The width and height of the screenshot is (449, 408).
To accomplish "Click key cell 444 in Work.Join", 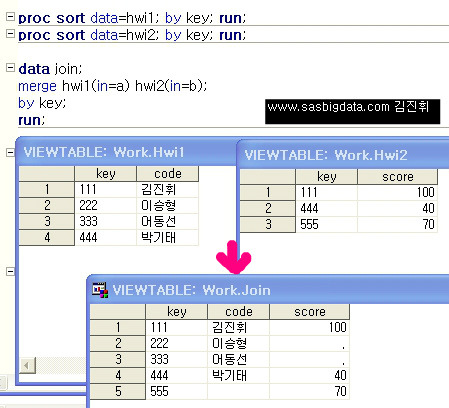I will pos(177,375).
